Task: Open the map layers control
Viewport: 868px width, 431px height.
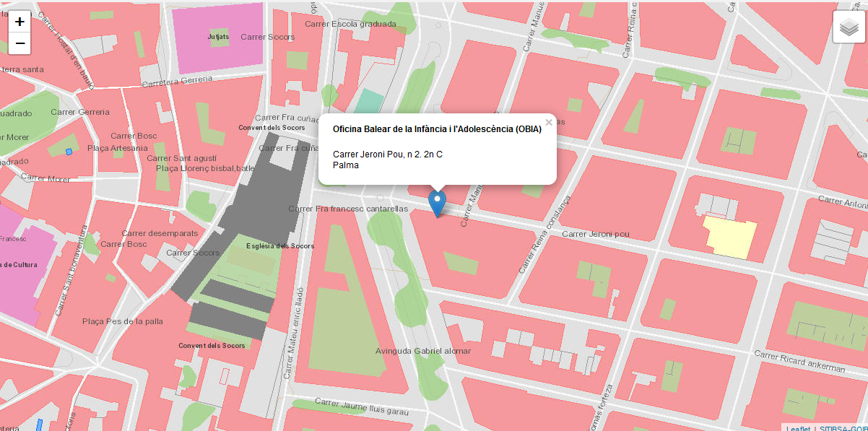Action: 849,27
